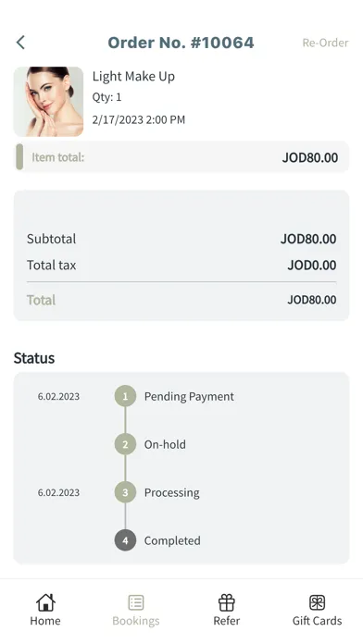
Task: Select status step 1 circle
Action: 125,396
